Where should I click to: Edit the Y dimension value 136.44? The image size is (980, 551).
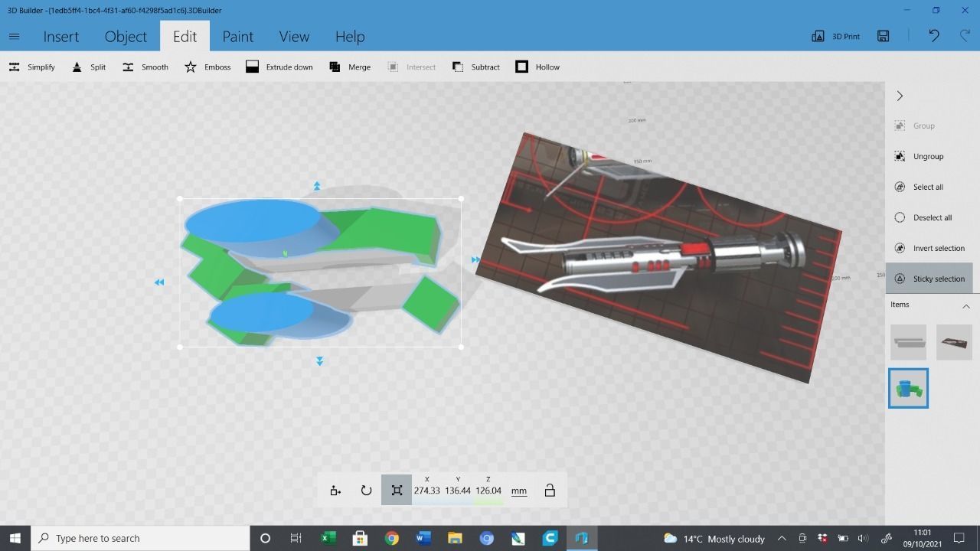(458, 491)
